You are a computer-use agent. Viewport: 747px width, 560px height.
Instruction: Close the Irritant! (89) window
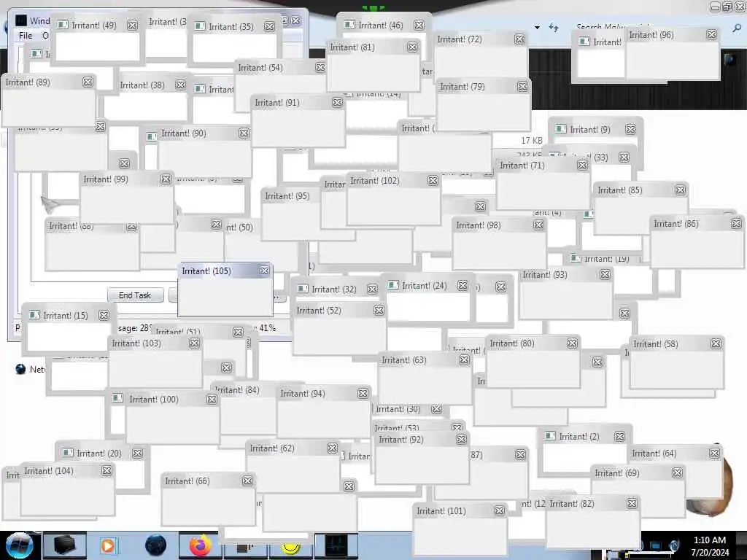[x=88, y=82]
